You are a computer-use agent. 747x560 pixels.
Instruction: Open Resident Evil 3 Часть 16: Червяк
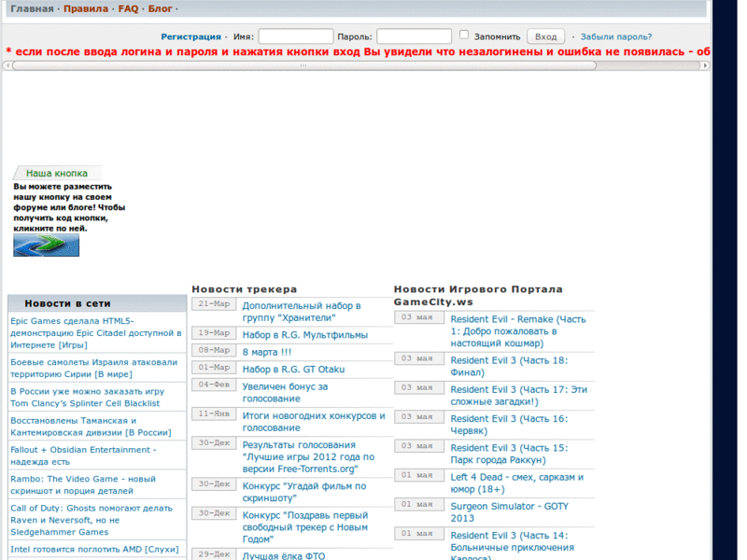[509, 425]
